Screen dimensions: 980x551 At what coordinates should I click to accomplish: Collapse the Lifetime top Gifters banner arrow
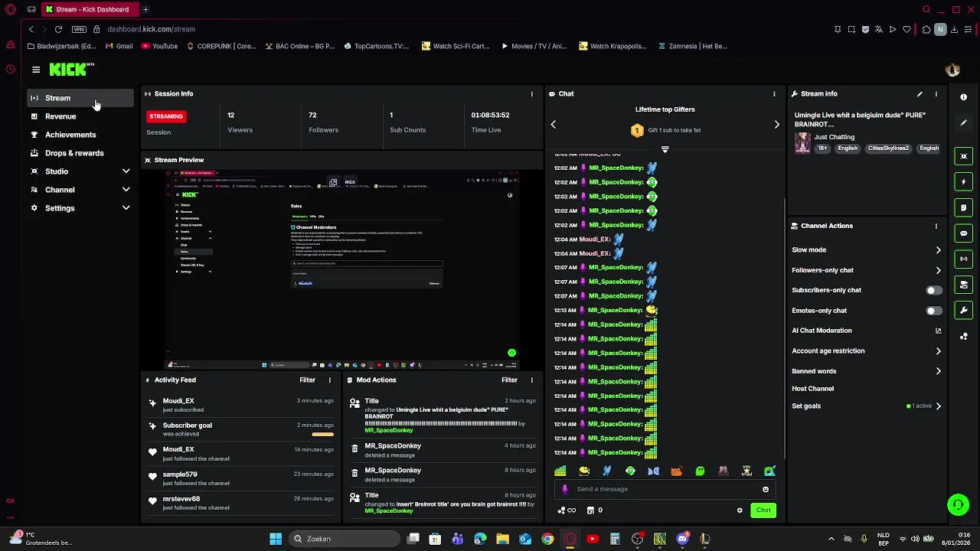(665, 149)
